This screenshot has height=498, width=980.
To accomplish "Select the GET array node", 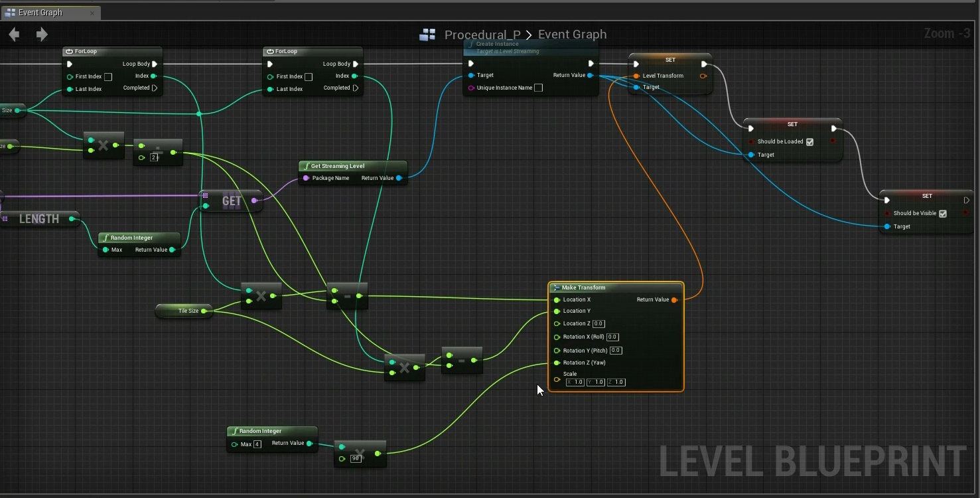I will point(232,201).
